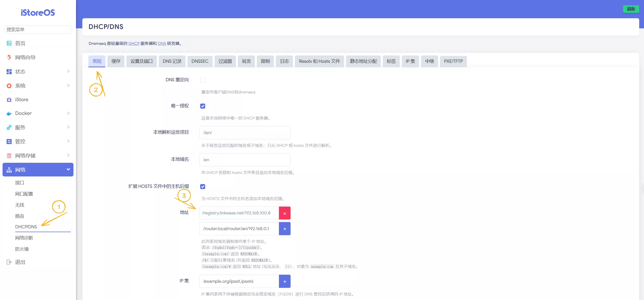Add the router.local address with plus button
This screenshot has height=300, width=644.
285,229
